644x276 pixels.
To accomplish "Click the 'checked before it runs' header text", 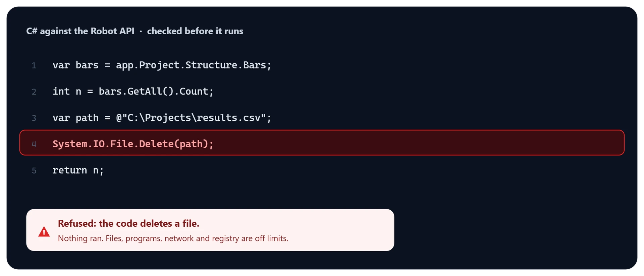I will click(195, 31).
